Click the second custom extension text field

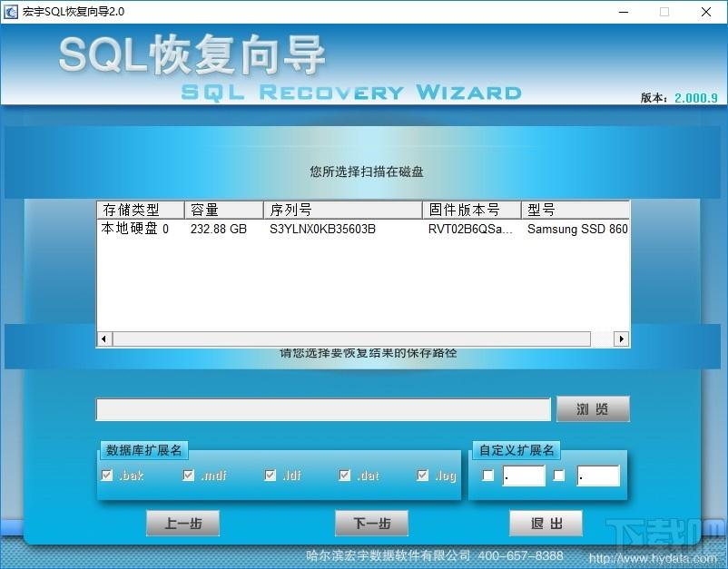click(598, 476)
